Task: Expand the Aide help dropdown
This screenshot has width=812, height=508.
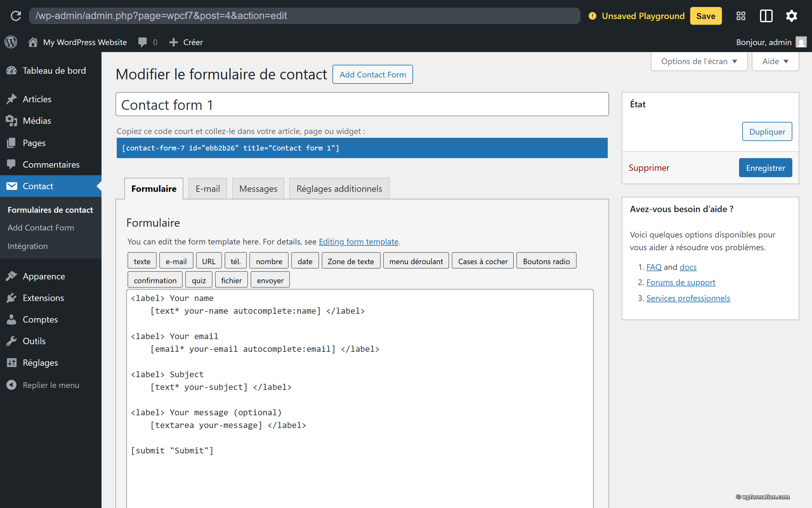Action: (776, 61)
